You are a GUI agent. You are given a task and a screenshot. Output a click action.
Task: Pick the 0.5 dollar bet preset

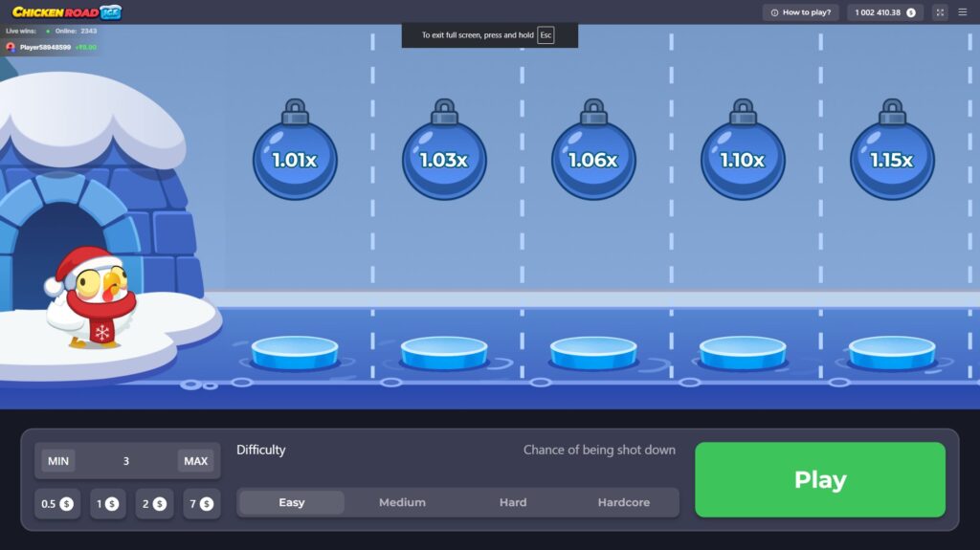pos(57,503)
